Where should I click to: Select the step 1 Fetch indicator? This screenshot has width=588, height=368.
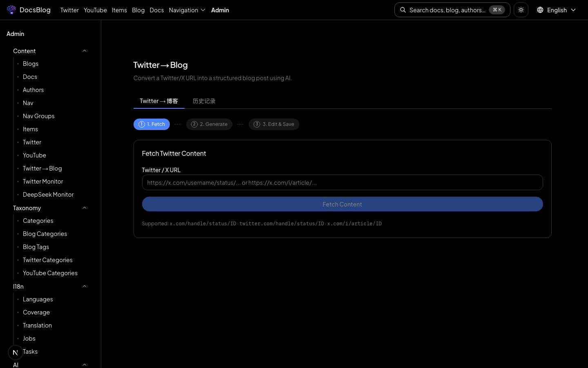coord(151,124)
